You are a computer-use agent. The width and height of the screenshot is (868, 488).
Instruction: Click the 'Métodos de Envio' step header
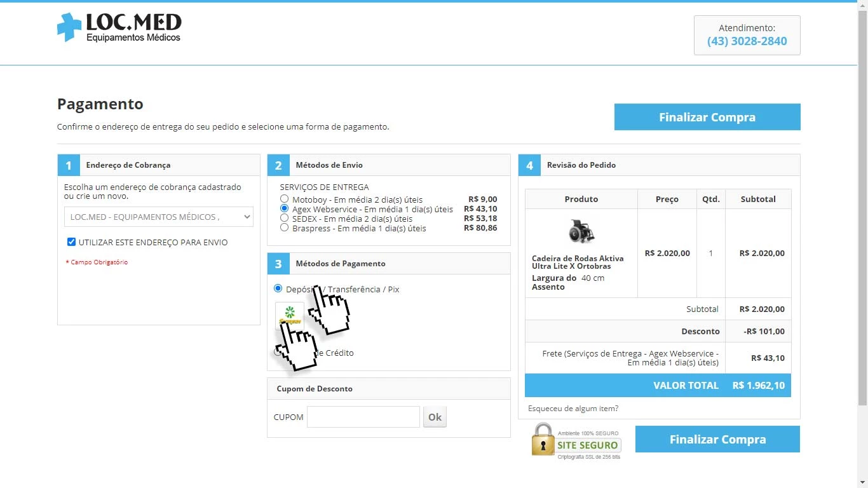tap(389, 165)
